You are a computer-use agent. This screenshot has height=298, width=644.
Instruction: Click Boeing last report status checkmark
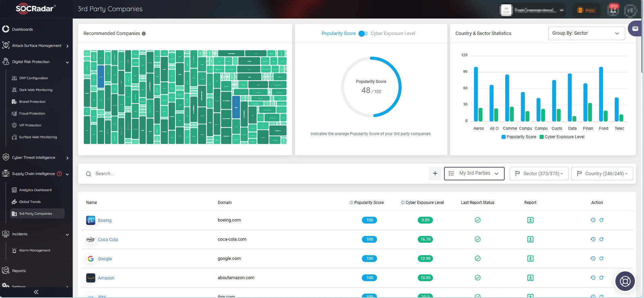[x=477, y=220]
